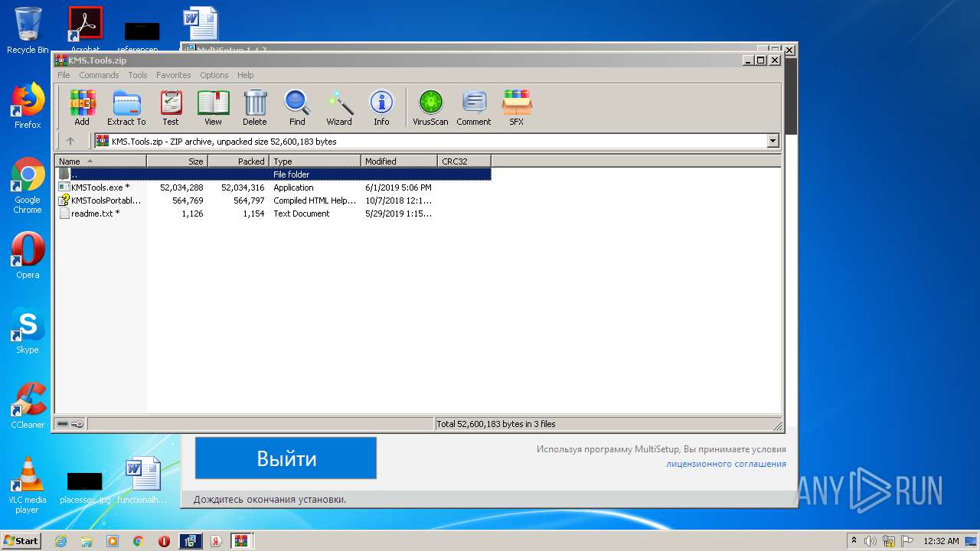This screenshot has width=980, height=551.
Task: Expand the archive path dropdown
Action: (773, 141)
